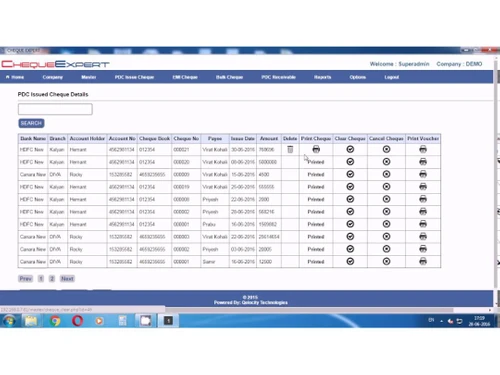Cancel HDFC cheque number 000019

386,187
